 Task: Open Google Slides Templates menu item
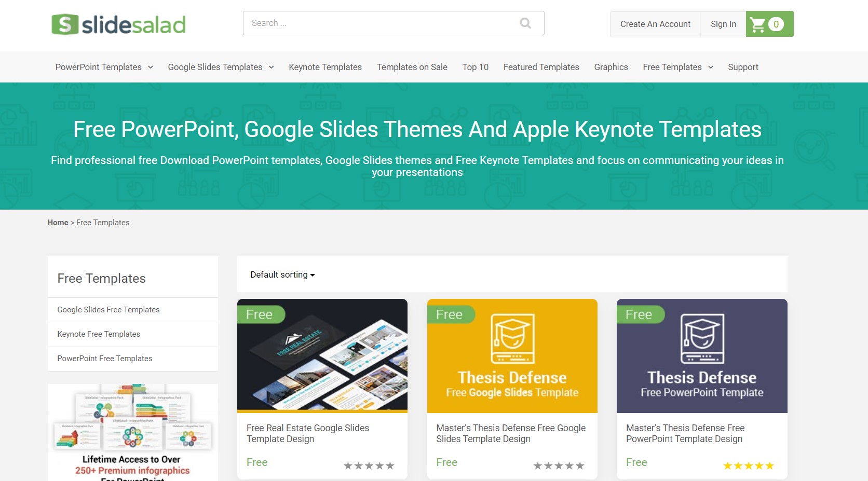click(215, 67)
